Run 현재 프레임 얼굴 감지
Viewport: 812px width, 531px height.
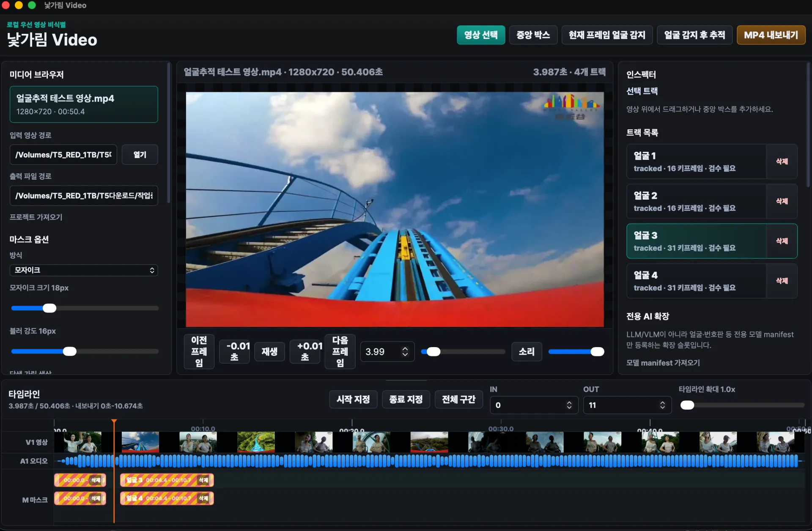607,35
